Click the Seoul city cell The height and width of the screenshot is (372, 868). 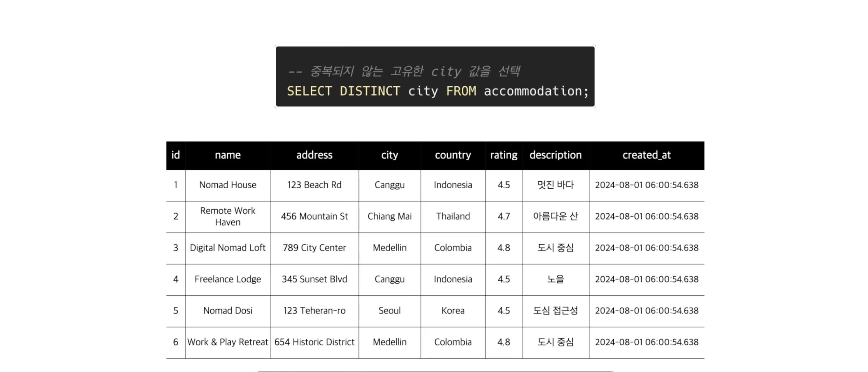click(x=389, y=311)
